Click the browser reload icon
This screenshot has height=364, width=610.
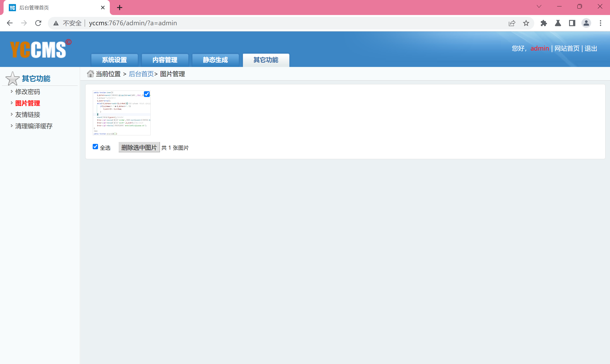click(x=38, y=23)
